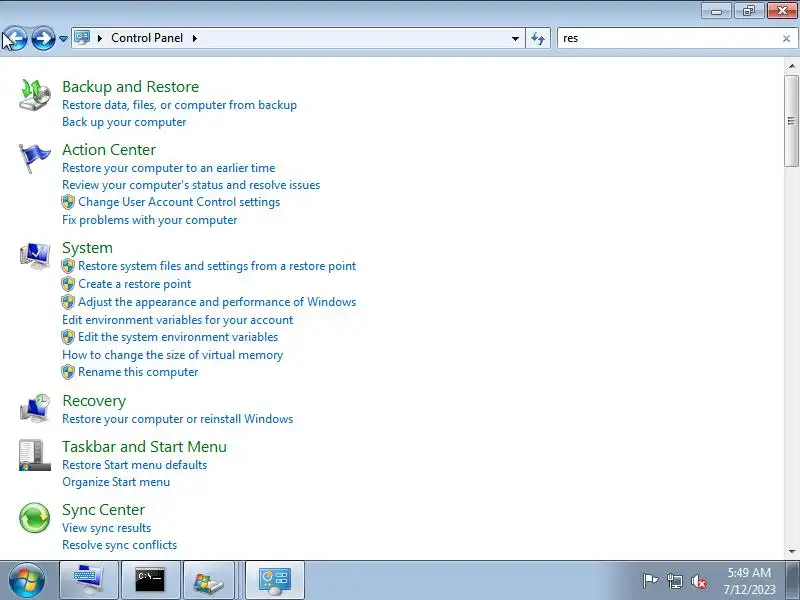Open the Taskbar and Start Menu heading
Screen dimensions: 800x600
coord(144,447)
